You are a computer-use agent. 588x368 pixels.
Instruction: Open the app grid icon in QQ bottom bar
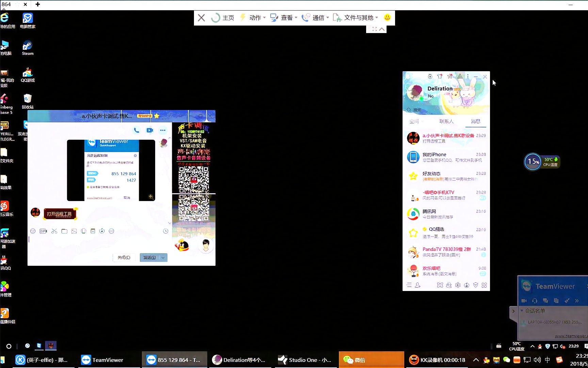point(484,285)
